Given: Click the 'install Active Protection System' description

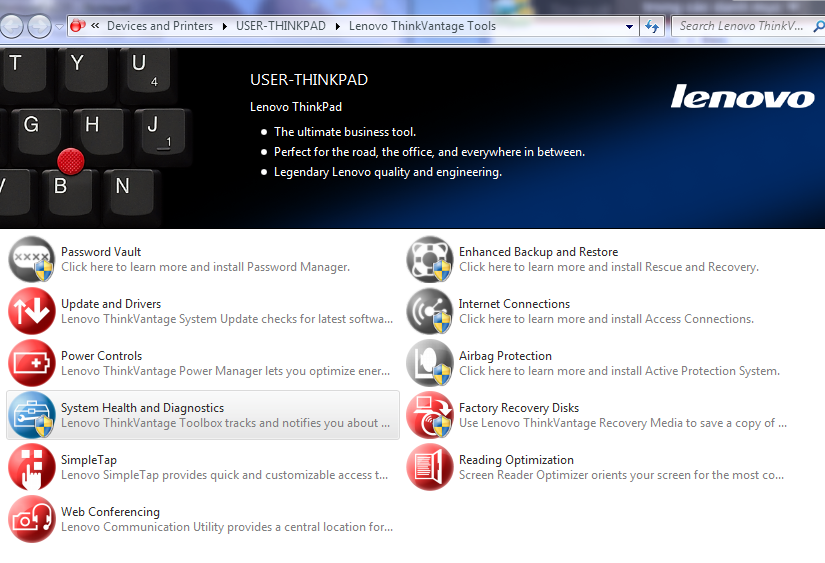Looking at the screenshot, I should [x=619, y=371].
